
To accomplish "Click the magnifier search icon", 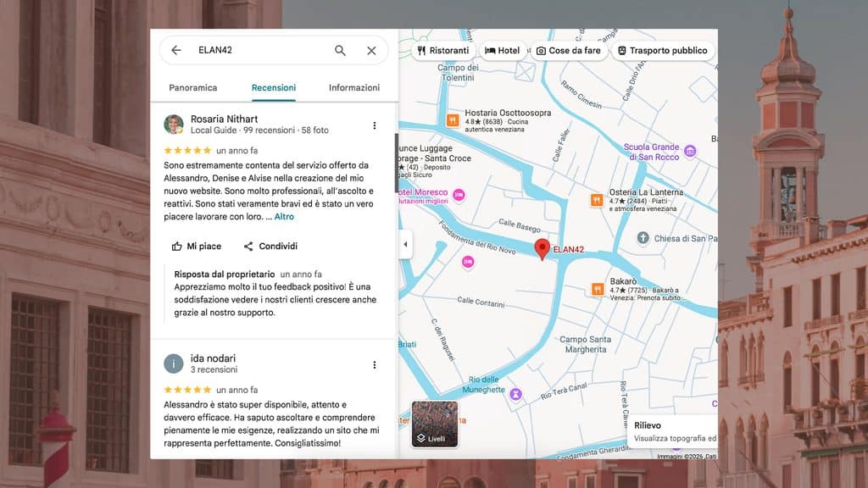I will point(340,50).
